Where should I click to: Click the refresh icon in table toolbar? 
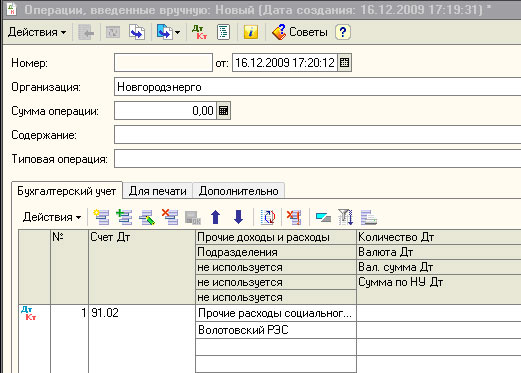pyautogui.click(x=268, y=217)
